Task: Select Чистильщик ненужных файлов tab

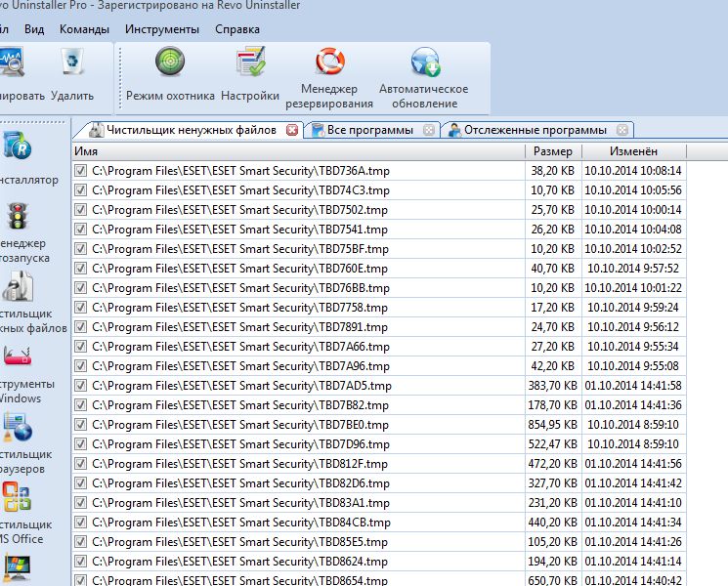Action: 192,130
